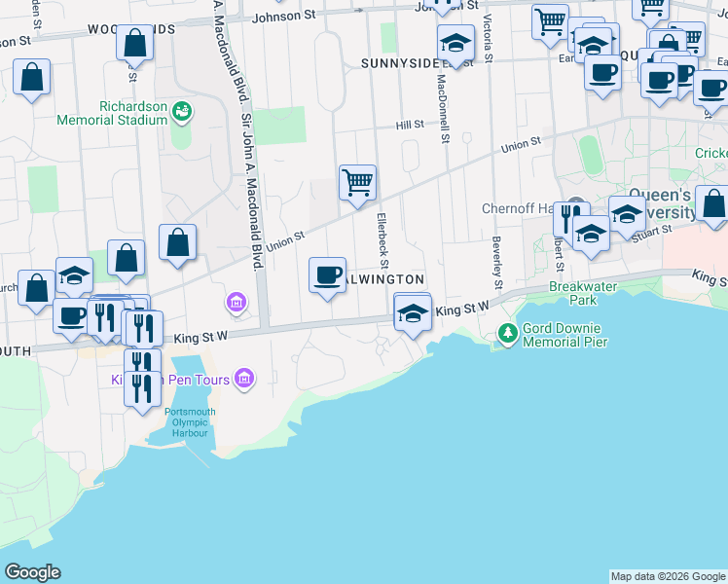This screenshot has height=584, width=728.
Task: Click the Chernoff Hall label
Action: 517,208
